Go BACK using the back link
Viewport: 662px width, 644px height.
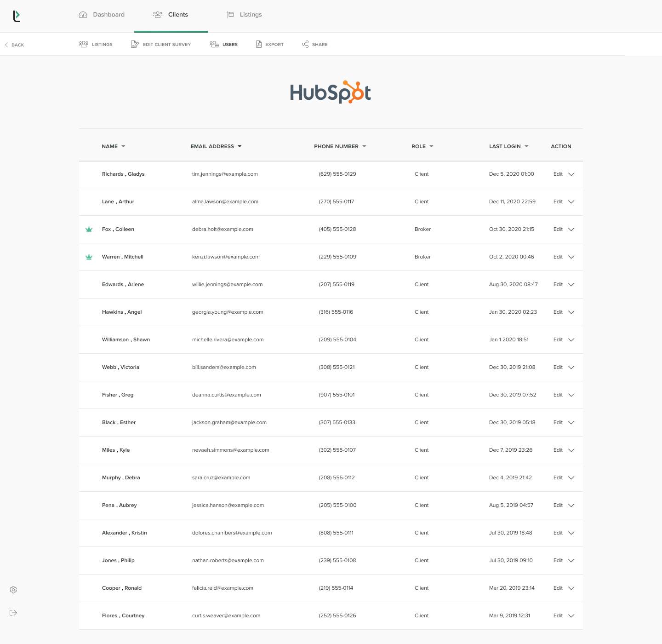point(14,45)
